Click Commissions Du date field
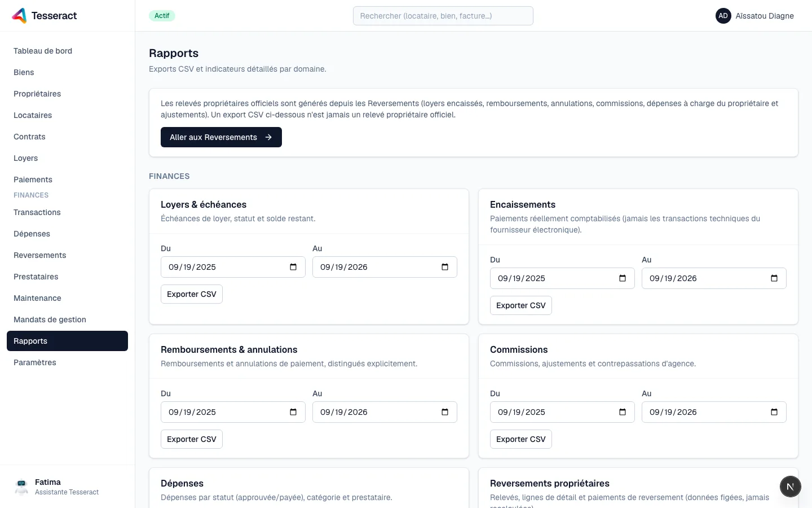This screenshot has height=508, width=812. point(562,412)
